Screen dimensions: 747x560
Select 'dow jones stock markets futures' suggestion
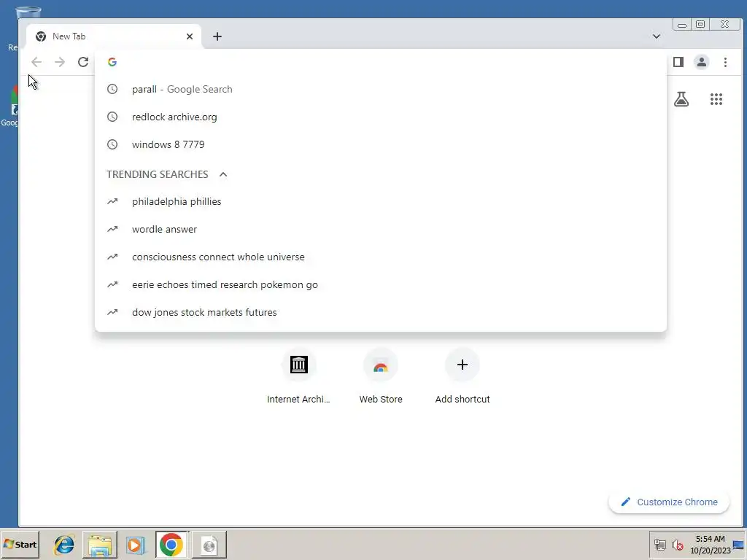click(381, 312)
